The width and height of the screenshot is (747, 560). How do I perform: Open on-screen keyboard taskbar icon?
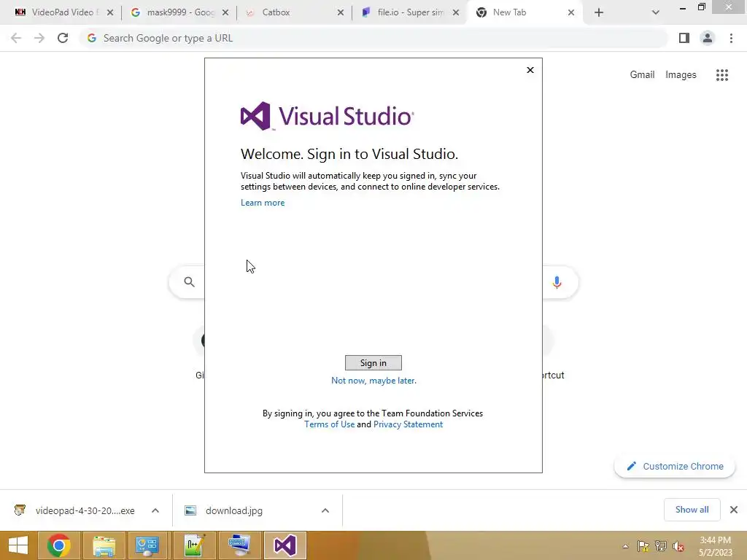pyautogui.click(x=239, y=545)
